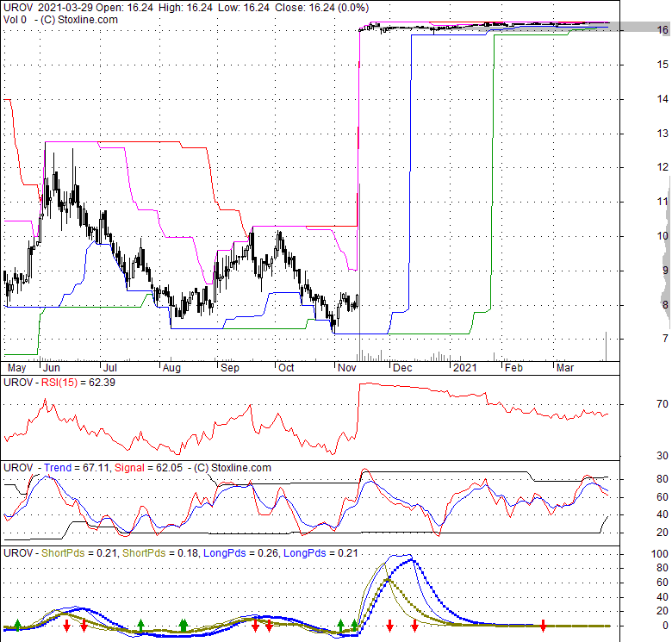Click the Trend value '67.11'
672x642 pixels.
pos(96,468)
